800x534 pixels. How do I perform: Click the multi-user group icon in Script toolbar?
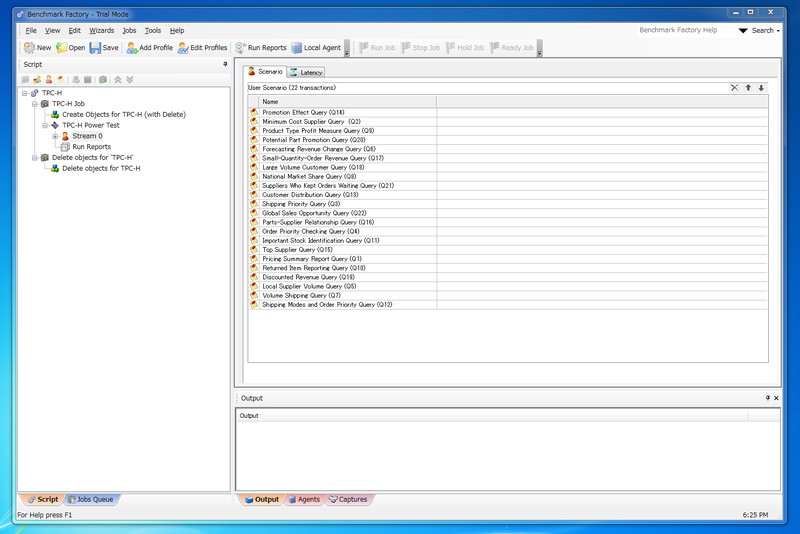37,80
